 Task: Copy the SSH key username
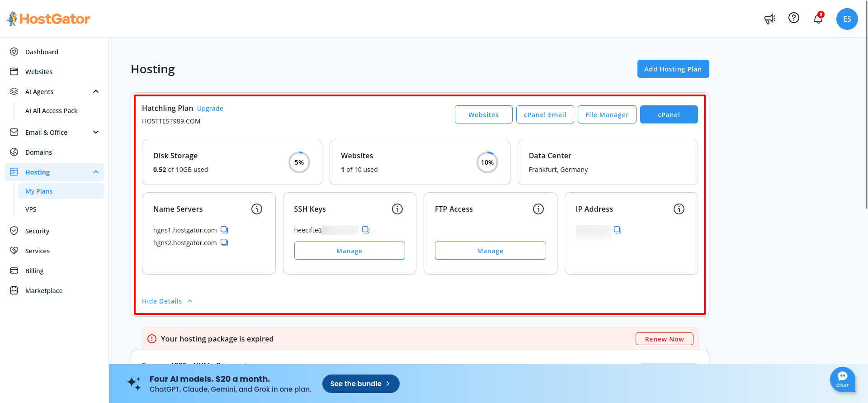pyautogui.click(x=366, y=230)
